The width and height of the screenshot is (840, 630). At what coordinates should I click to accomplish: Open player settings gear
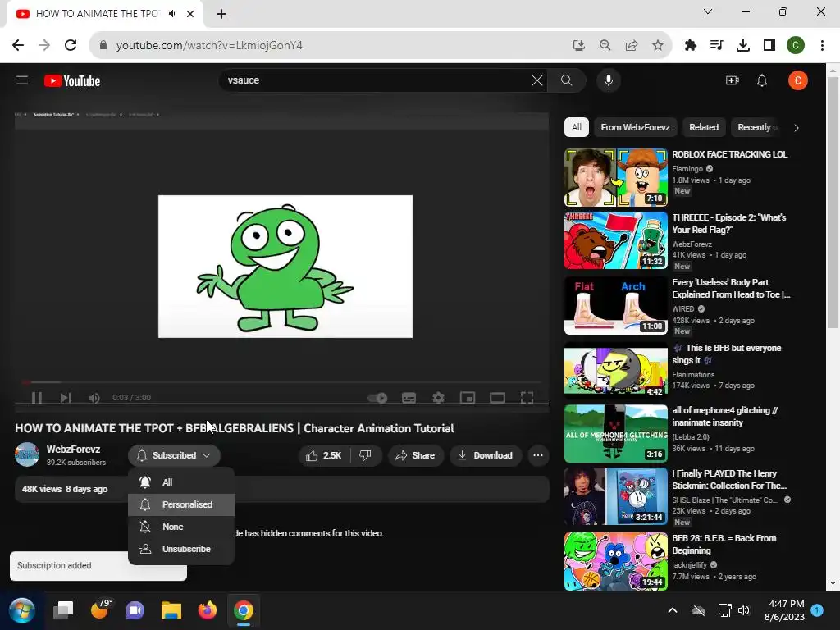(x=438, y=398)
